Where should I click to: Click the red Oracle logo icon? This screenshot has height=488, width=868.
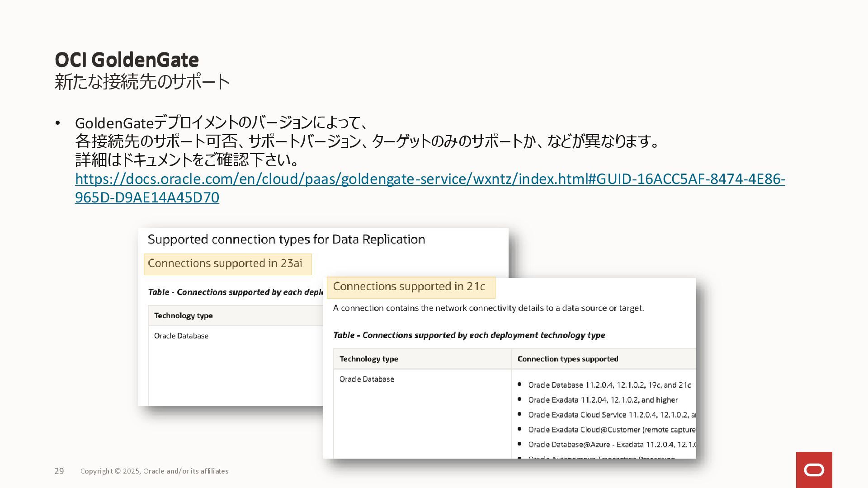click(814, 470)
